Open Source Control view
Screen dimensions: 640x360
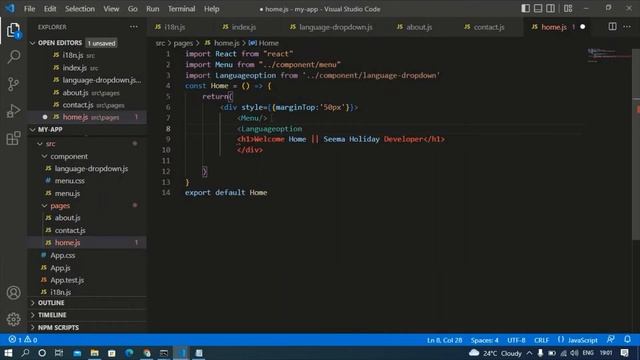click(13, 84)
